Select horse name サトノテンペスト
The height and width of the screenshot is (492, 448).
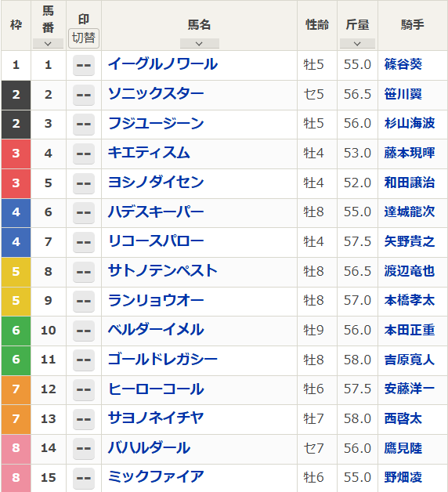(162, 271)
